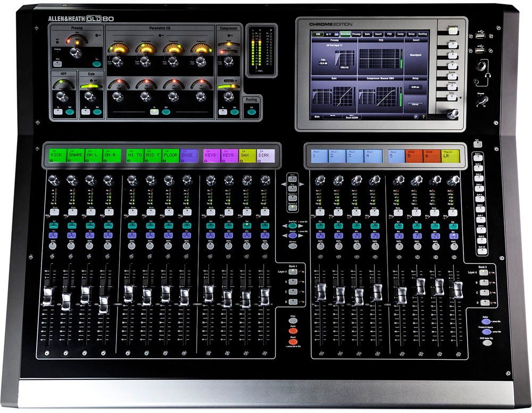Push the FX screen key
The height and width of the screenshot is (413, 532).
453,55
